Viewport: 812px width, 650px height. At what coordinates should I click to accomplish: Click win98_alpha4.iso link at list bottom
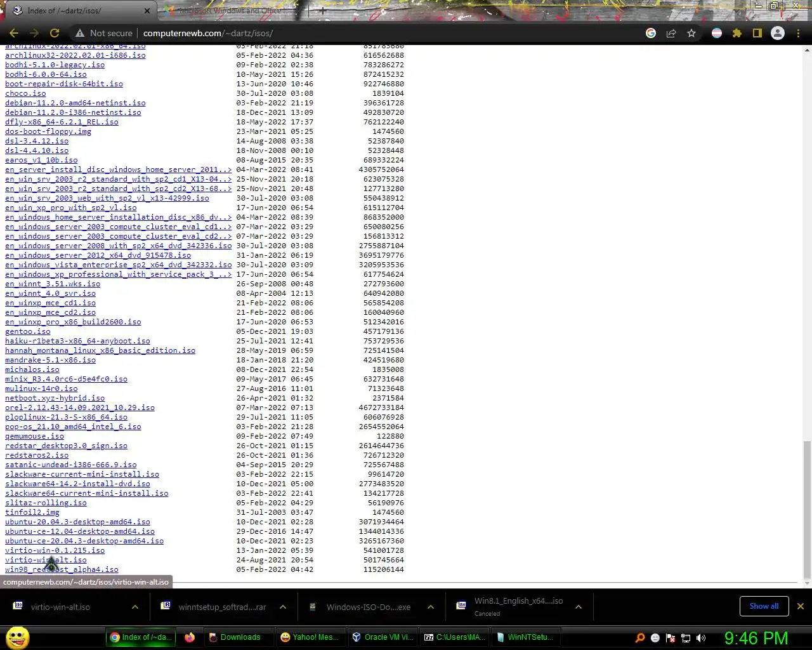point(62,569)
